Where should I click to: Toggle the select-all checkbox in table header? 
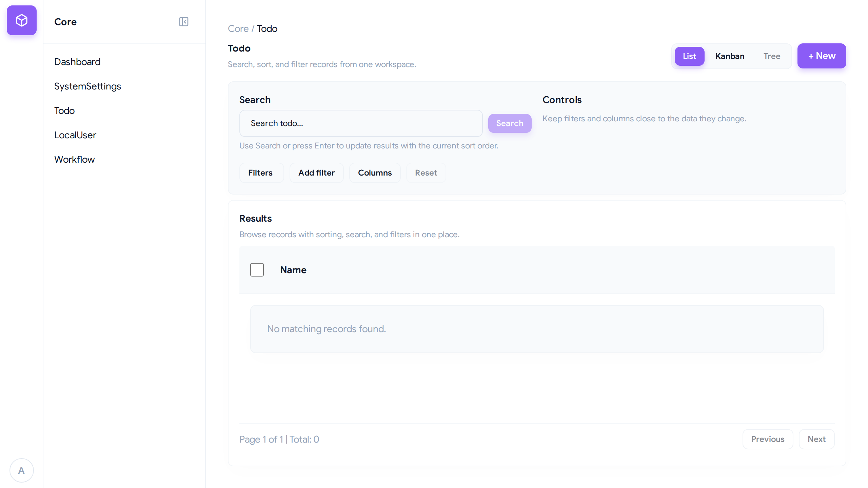pos(257,270)
